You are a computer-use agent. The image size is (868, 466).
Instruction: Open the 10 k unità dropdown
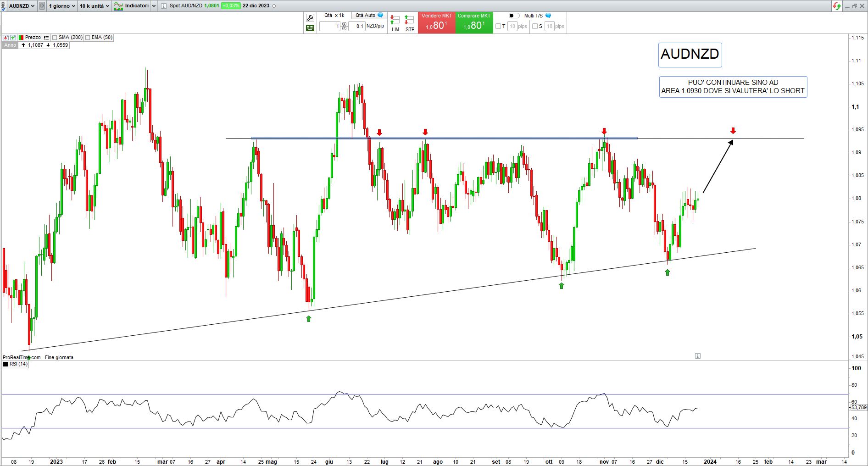[94, 6]
